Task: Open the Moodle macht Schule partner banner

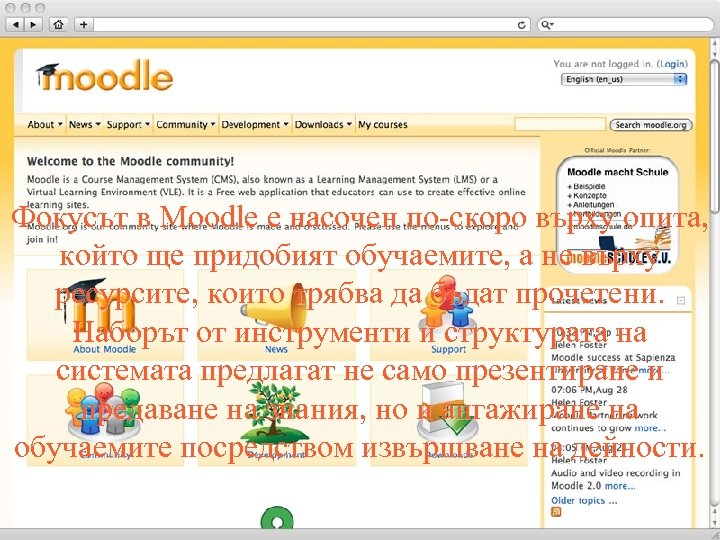Action: (x=617, y=215)
